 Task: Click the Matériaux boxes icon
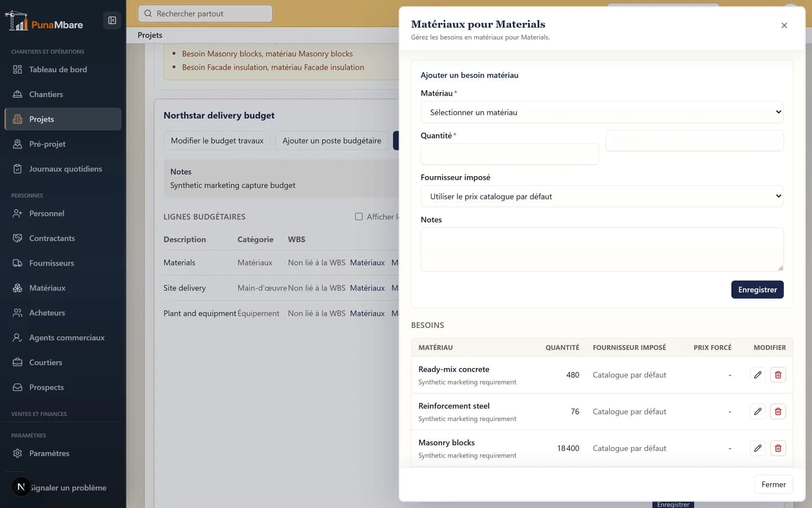(x=17, y=288)
